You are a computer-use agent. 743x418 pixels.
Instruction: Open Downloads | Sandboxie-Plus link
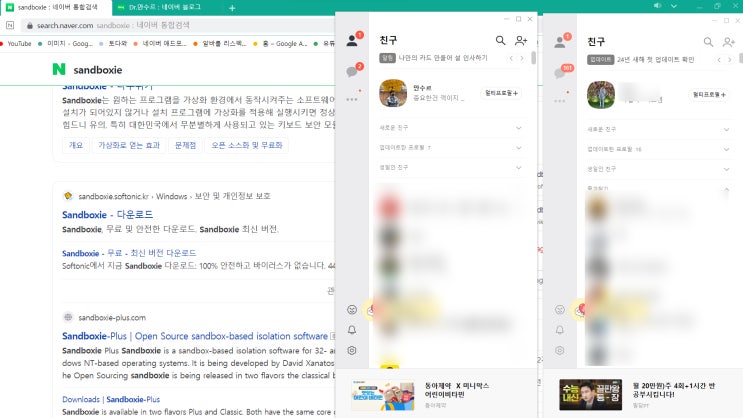(111, 400)
